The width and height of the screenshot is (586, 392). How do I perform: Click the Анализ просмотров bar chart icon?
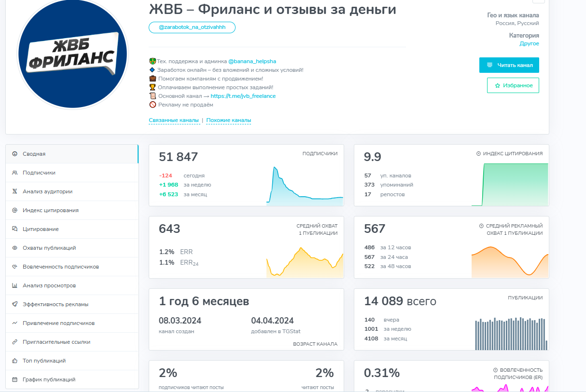click(14, 285)
